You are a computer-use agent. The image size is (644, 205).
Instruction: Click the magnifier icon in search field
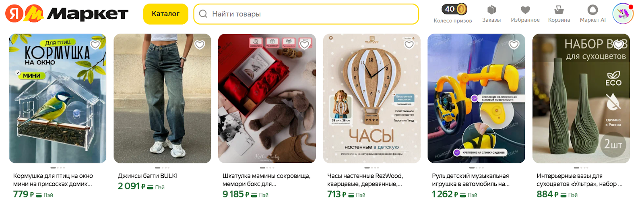[203, 14]
